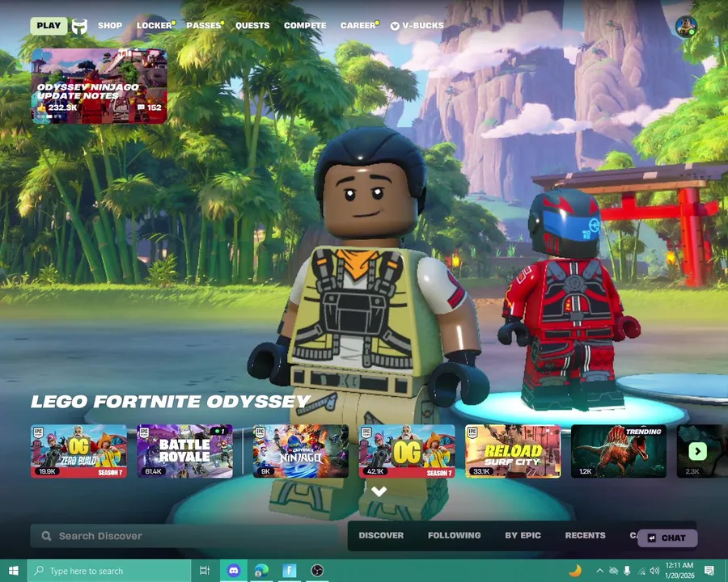Go to the LOCKER tab
Viewport: 728px width, 582px height.
(x=154, y=26)
